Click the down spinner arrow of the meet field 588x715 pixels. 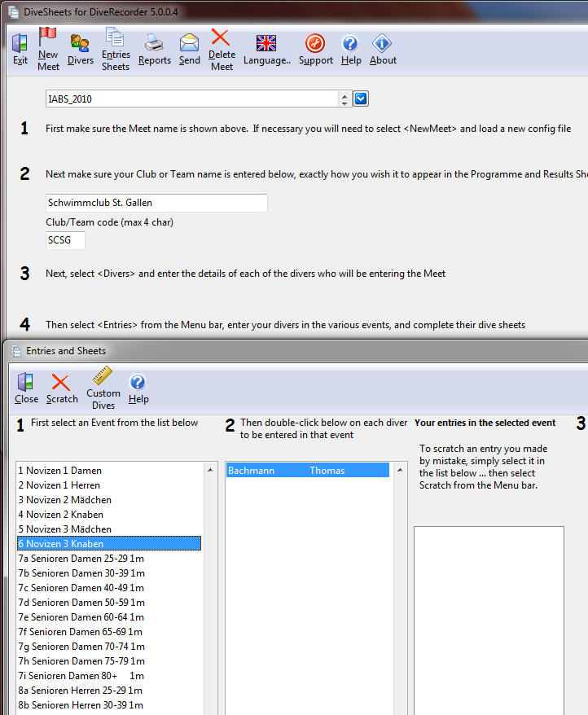(344, 103)
